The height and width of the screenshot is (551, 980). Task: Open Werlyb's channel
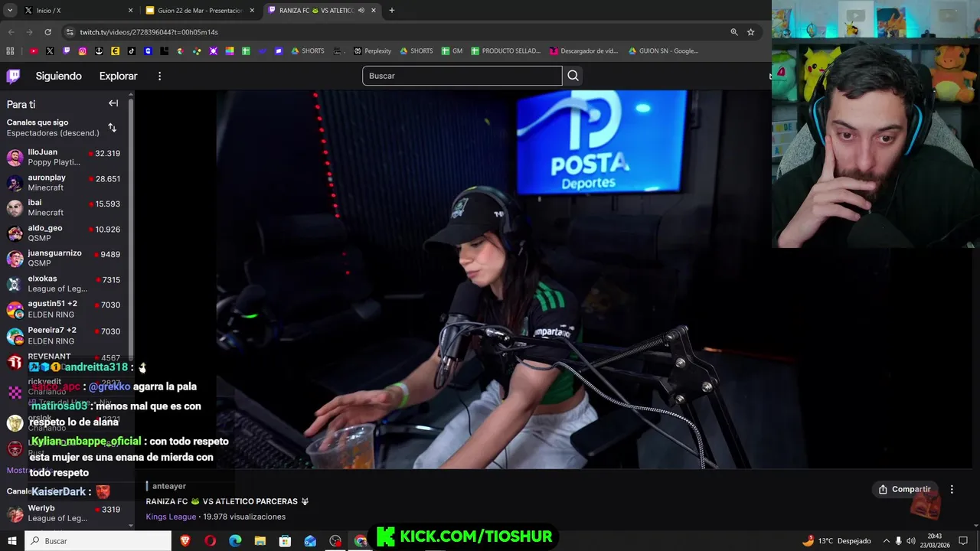pos(64,513)
